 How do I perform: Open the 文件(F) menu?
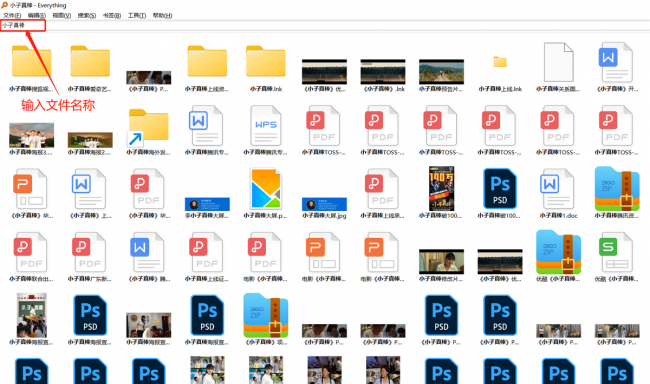click(12, 15)
